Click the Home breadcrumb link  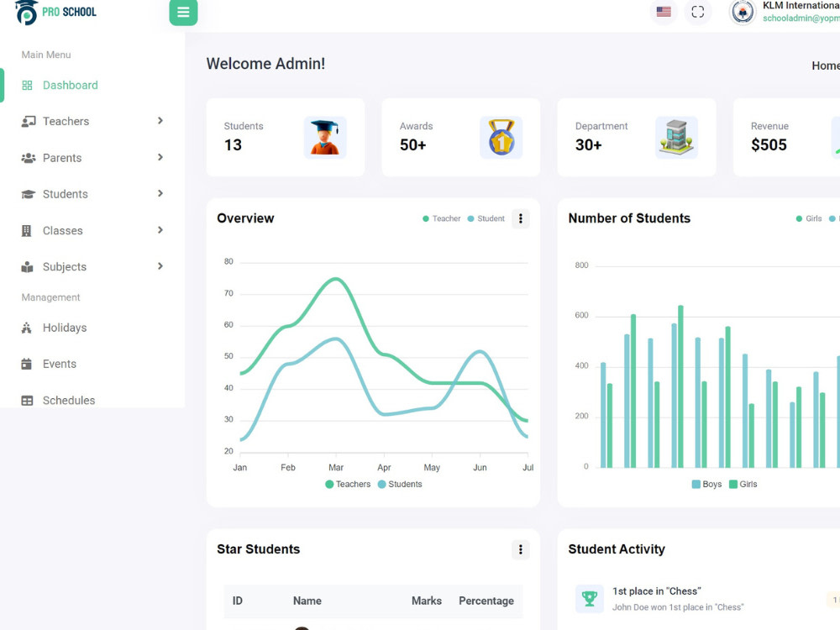point(826,66)
